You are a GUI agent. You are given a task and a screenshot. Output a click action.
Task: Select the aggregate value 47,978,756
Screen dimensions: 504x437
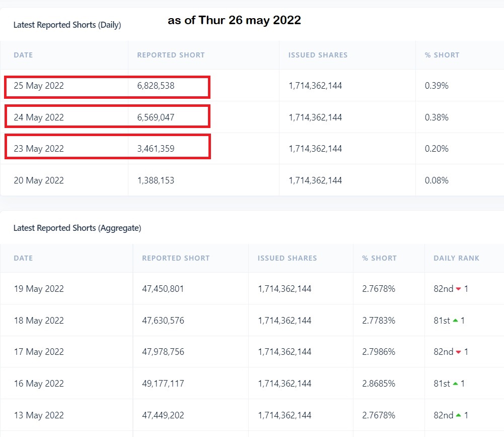pos(163,352)
